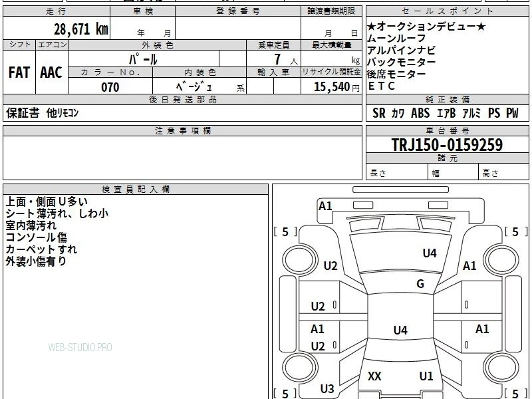Select inspector note 室内薄汚れ
The height and width of the screenshot is (399, 532).
(31, 225)
